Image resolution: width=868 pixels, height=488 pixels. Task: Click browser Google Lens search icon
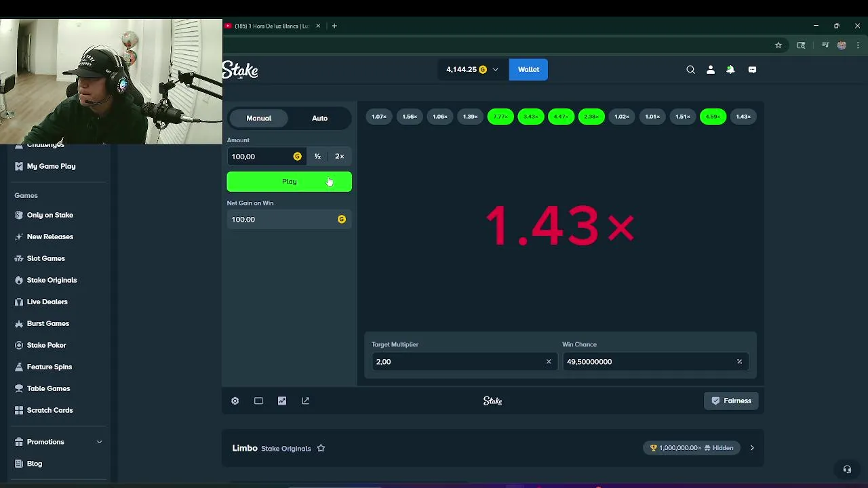[x=801, y=45]
